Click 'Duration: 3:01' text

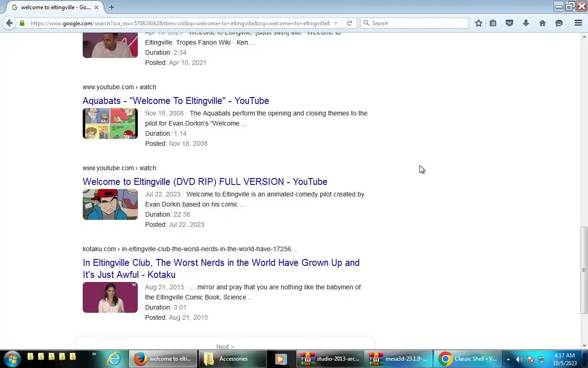(166, 307)
